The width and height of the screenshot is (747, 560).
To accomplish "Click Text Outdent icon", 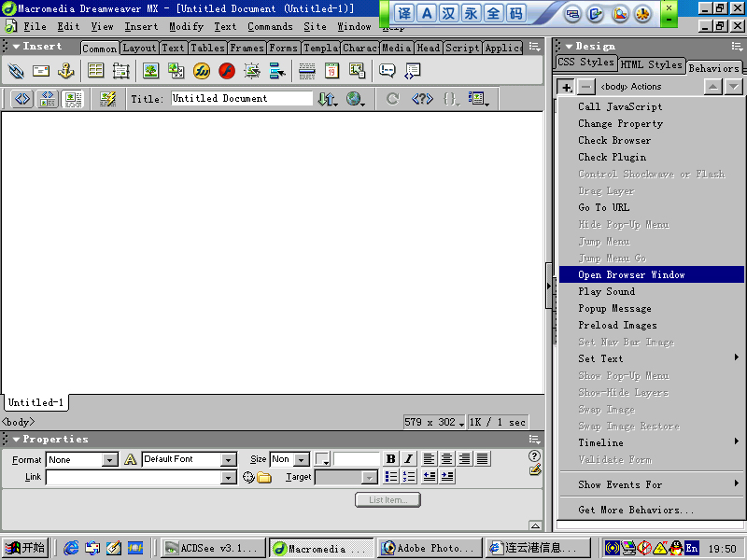I will 430,477.
